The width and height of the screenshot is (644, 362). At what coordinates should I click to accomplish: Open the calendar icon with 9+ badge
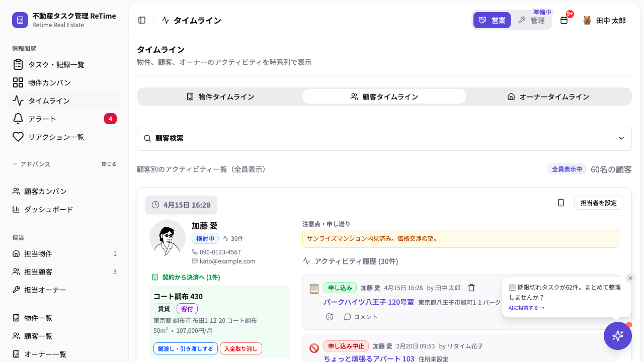564,20
